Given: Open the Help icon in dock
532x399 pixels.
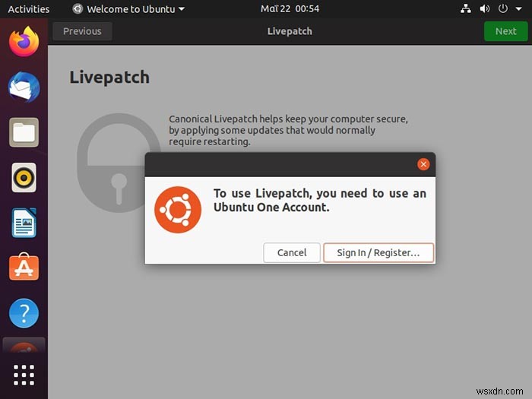Looking at the screenshot, I should [x=24, y=313].
